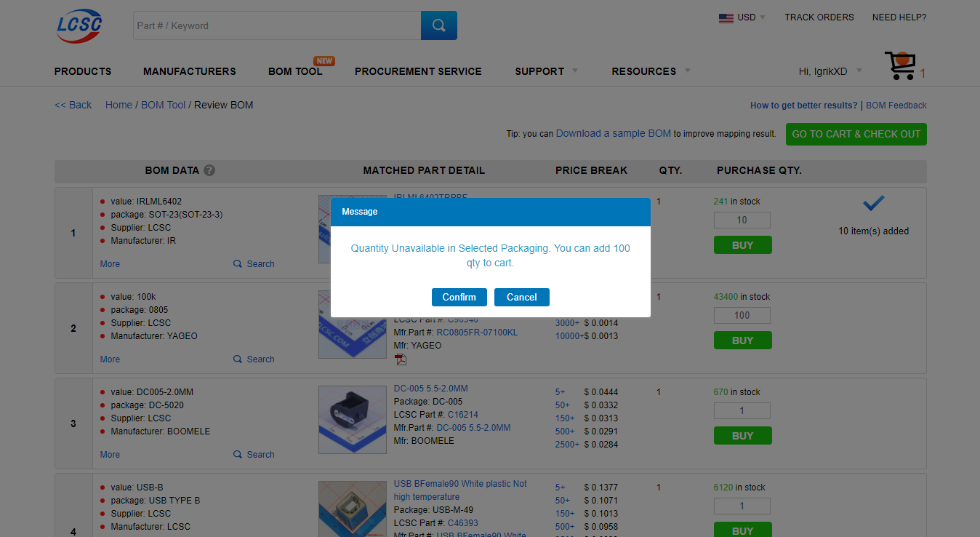Open account dropdown Hi, IgrikXD
The width and height of the screenshot is (980, 537).
(x=830, y=71)
